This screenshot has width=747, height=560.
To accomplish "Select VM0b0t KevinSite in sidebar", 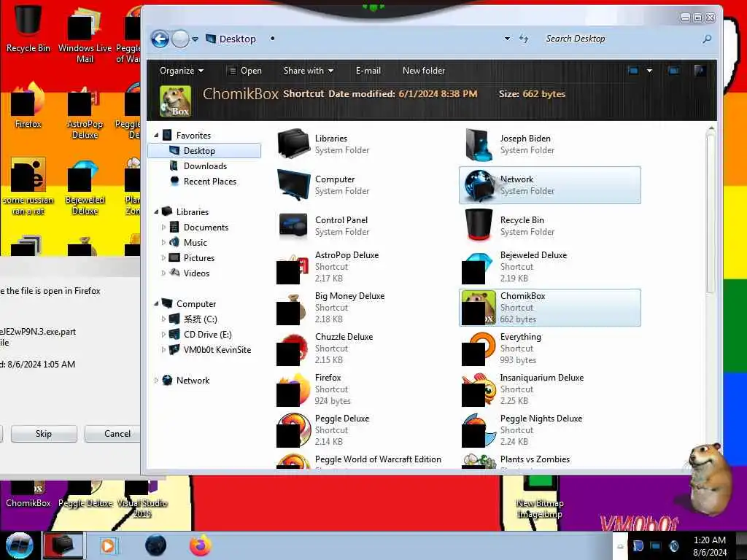I will click(217, 349).
